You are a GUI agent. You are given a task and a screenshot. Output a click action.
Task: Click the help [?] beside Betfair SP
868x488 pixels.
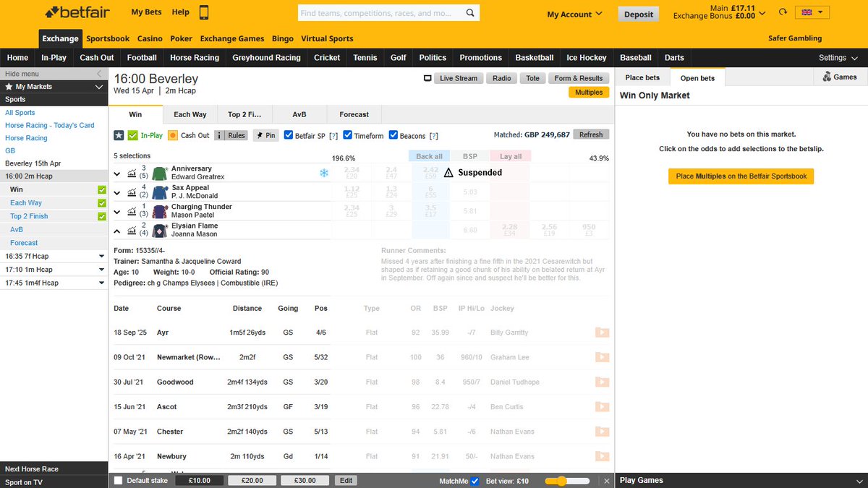(x=333, y=136)
